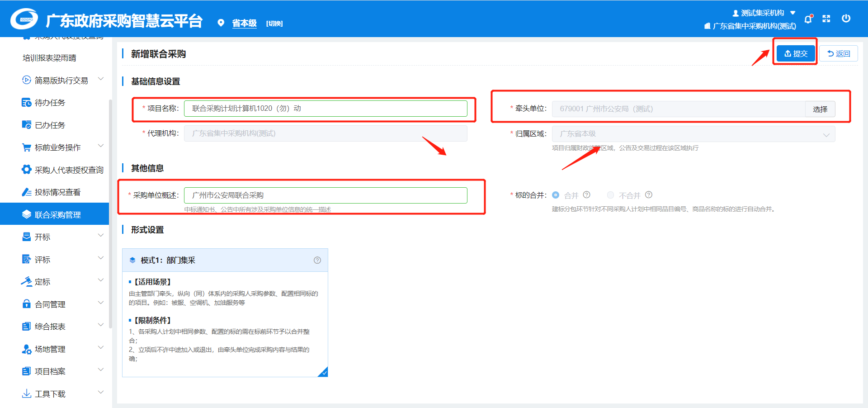Viewport: 868px width, 408px height.
Task: Open 联合采购管理 in the sidebar
Action: click(57, 214)
